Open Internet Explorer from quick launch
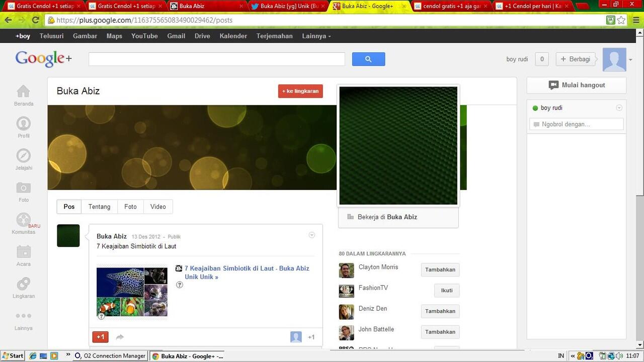Viewport: 644px width, 362px height. tap(33, 355)
